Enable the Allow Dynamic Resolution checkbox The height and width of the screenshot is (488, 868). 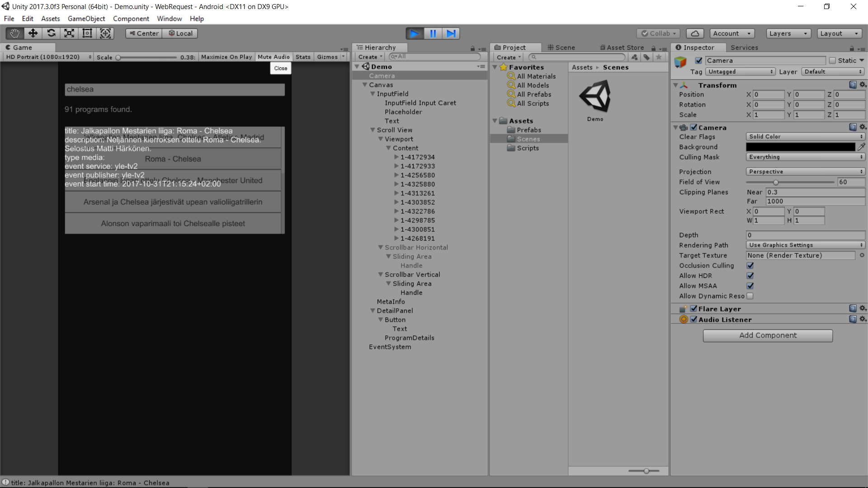pos(750,296)
